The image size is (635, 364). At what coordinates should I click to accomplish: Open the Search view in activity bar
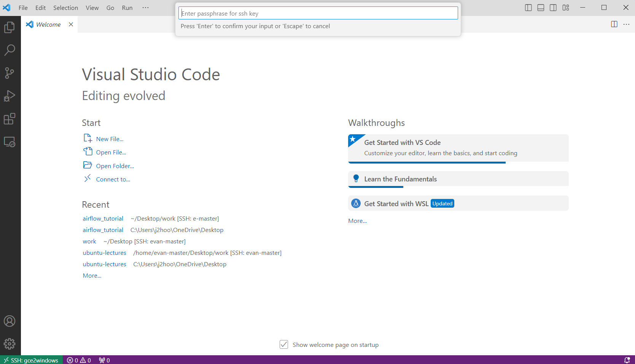point(10,50)
